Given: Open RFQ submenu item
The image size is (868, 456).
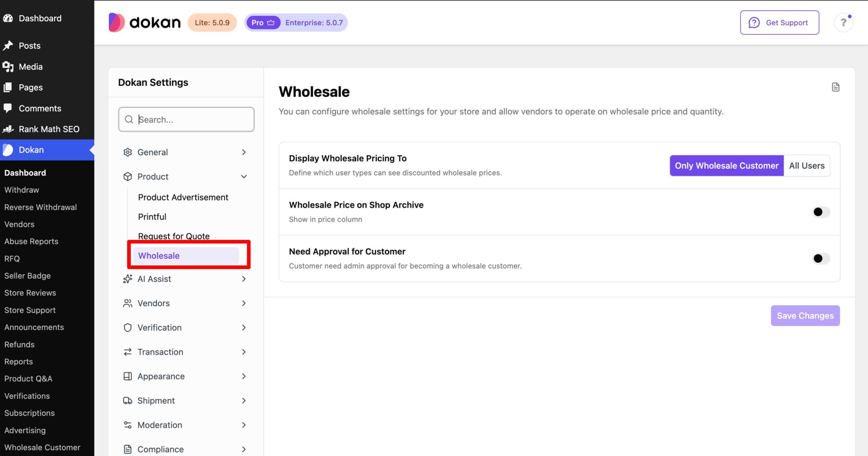Looking at the screenshot, I should click(x=12, y=259).
